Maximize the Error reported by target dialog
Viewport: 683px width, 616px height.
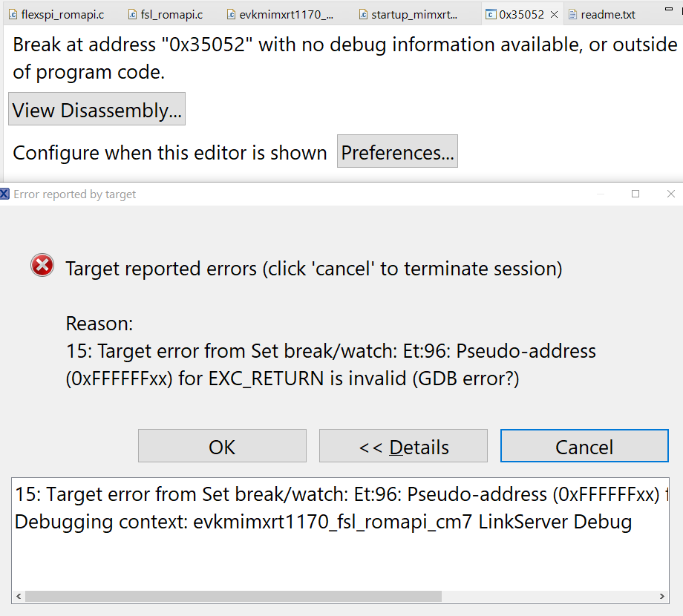point(635,194)
